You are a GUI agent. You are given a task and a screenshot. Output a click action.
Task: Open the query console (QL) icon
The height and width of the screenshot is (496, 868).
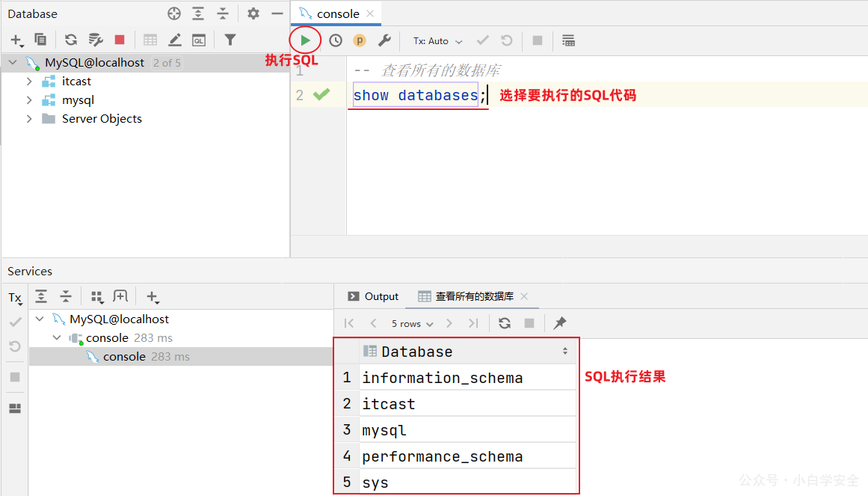pyautogui.click(x=199, y=40)
